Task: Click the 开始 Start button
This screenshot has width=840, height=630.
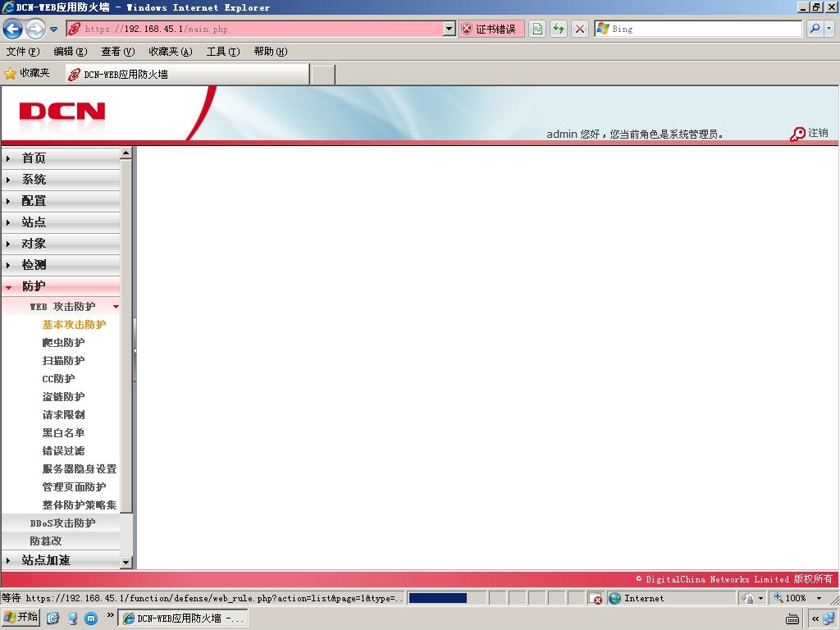Action: click(x=21, y=618)
